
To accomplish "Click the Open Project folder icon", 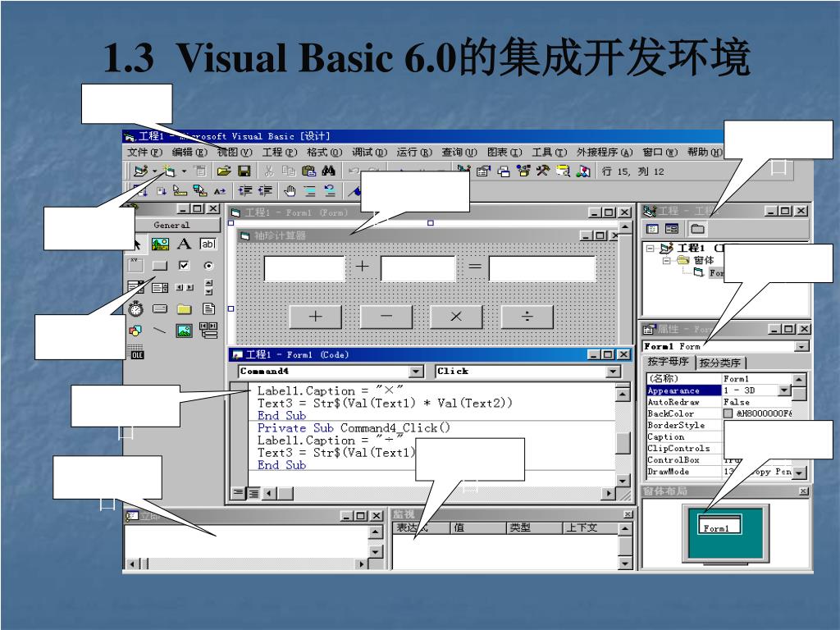I will 223,171.
